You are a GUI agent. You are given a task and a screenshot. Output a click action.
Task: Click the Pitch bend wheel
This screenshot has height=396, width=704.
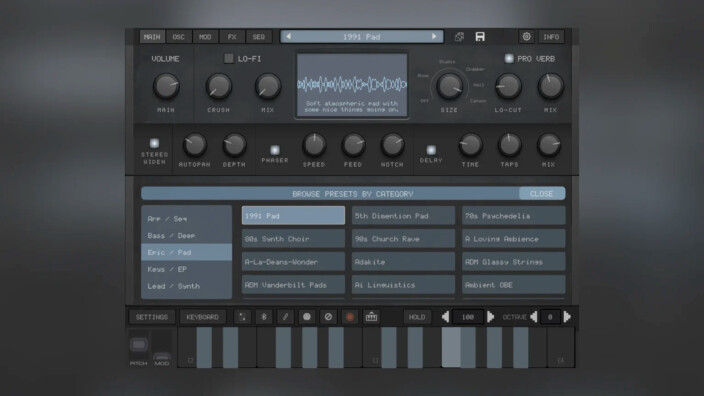138,345
